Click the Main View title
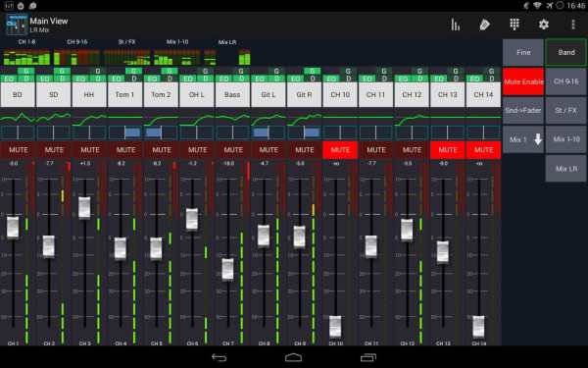This screenshot has width=588, height=368. 49,21
